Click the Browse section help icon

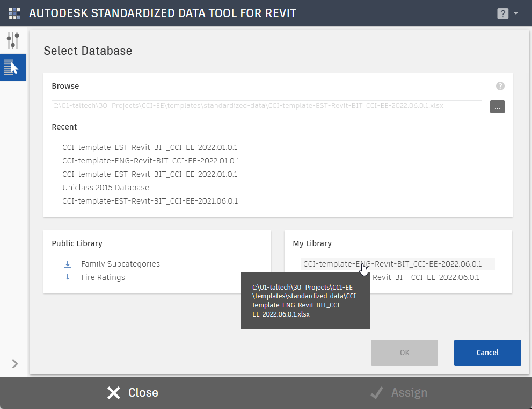pyautogui.click(x=500, y=86)
